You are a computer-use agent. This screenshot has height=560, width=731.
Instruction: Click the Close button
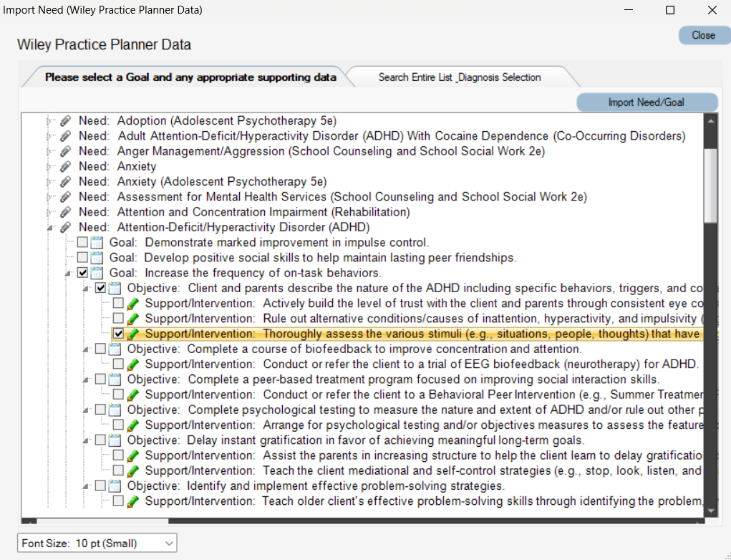(x=703, y=35)
